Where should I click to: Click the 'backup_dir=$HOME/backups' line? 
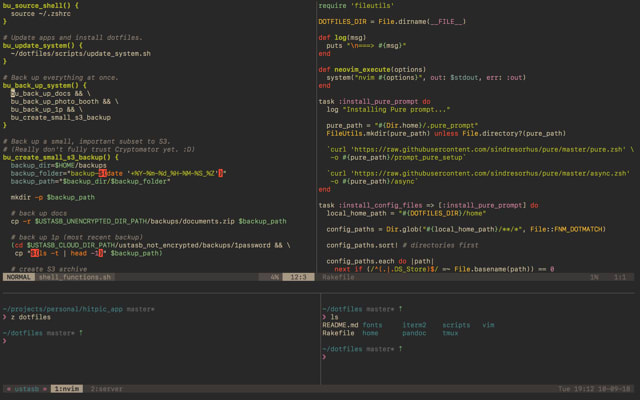pyautogui.click(x=59, y=165)
